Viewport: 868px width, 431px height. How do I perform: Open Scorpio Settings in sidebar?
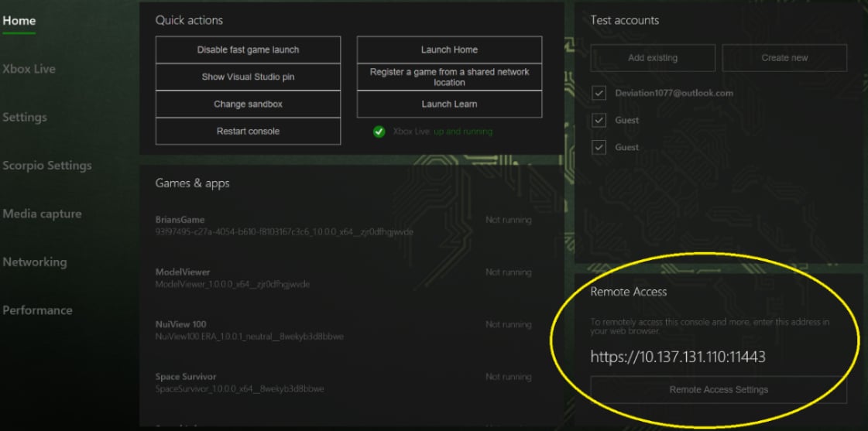coord(47,166)
